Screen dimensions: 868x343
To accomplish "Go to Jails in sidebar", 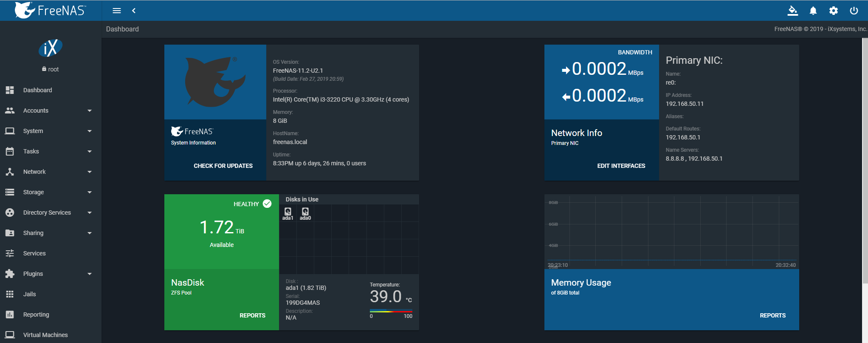I will (29, 294).
